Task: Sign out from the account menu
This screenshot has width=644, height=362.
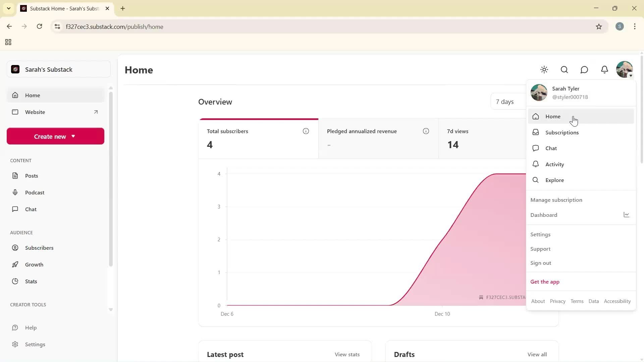Action: coord(541,263)
